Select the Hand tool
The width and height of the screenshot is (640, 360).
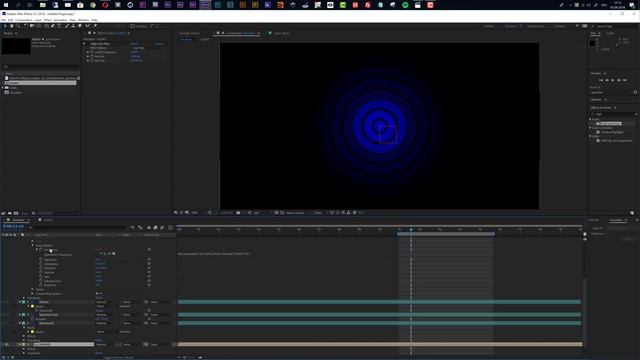pos(11,26)
